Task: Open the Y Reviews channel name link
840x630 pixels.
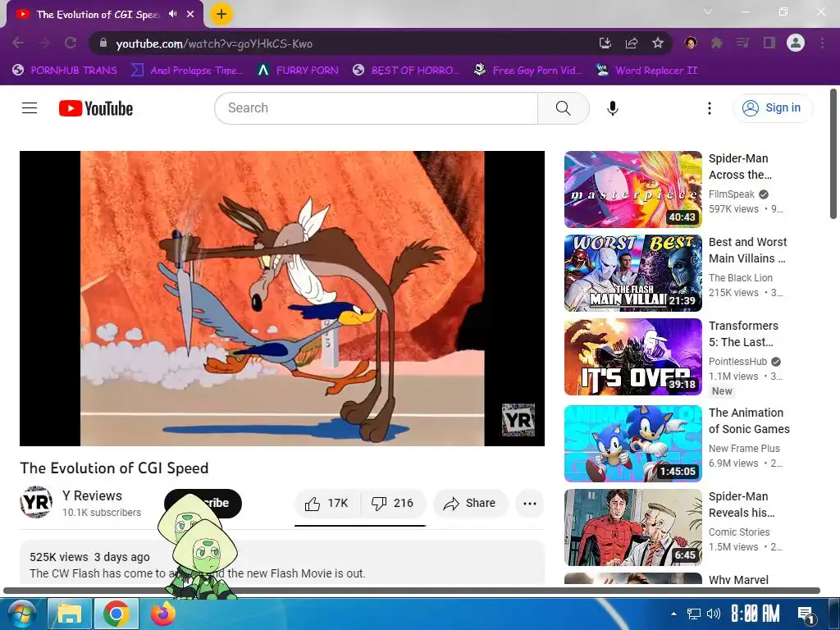Action: (x=92, y=495)
